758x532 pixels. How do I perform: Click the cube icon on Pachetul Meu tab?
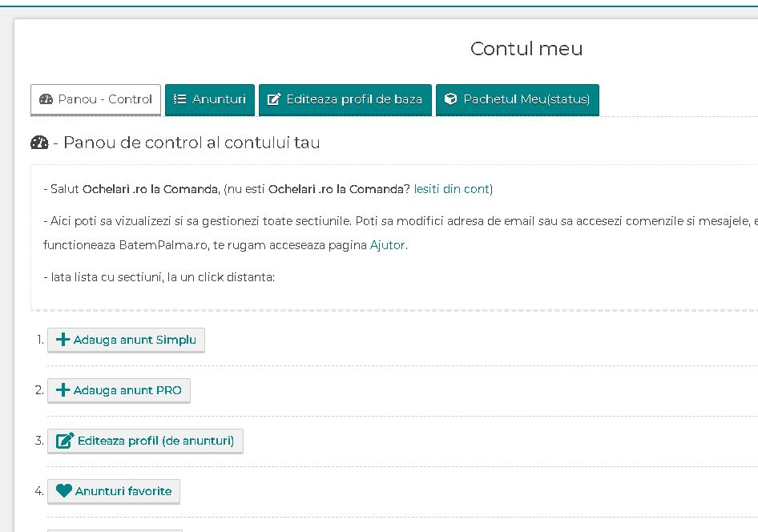451,99
